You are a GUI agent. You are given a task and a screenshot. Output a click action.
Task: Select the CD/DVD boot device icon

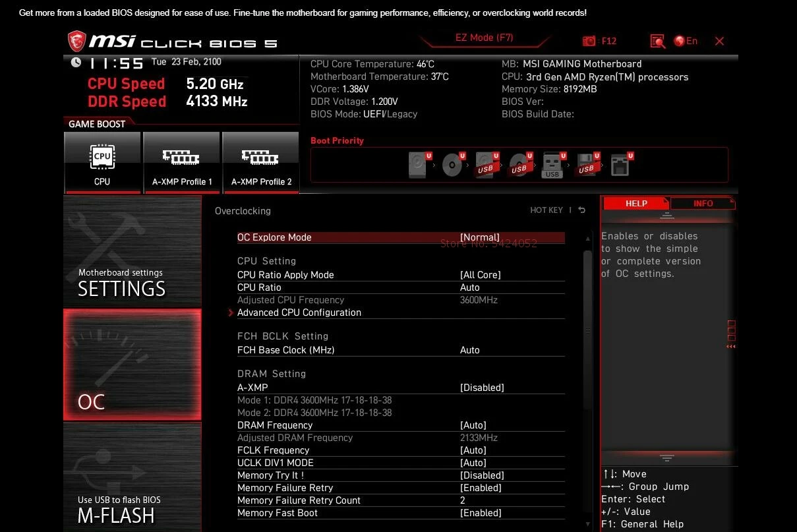[454, 164]
